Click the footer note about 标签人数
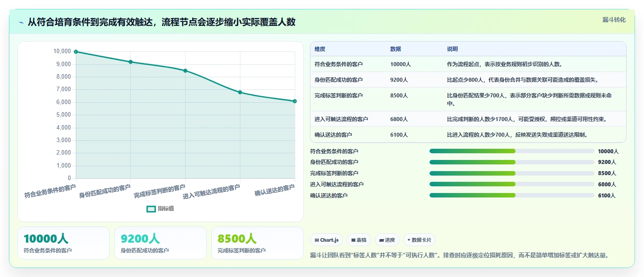644x277 pixels. tap(459, 256)
